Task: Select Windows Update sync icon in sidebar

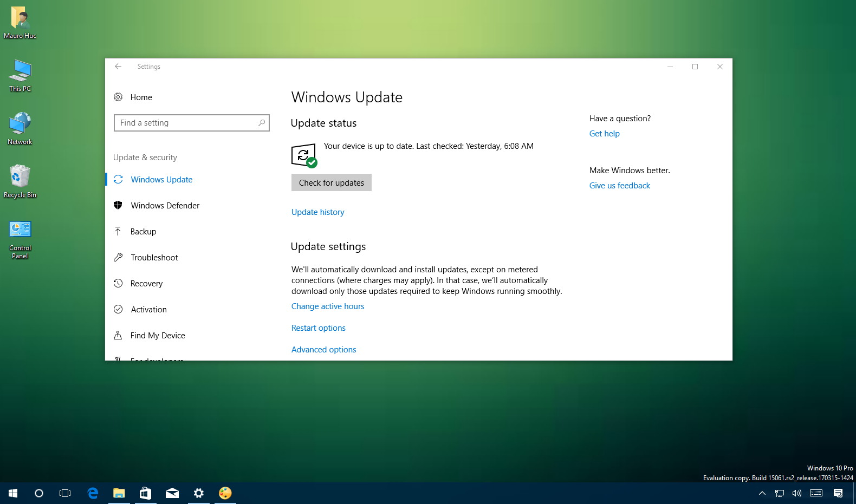Action: click(x=118, y=179)
